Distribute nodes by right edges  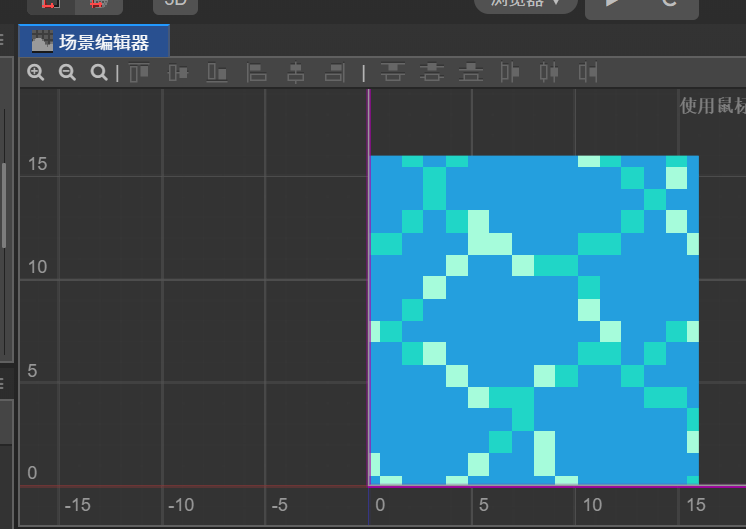coord(588,73)
